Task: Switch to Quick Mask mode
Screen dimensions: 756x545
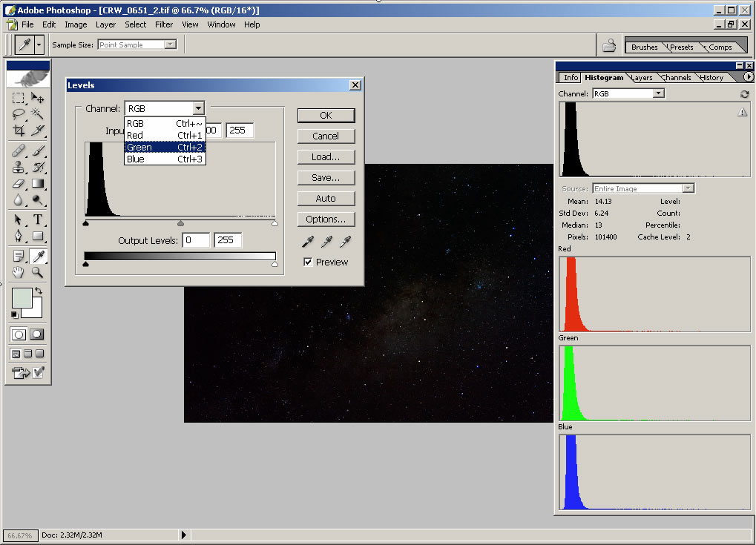Action: (36, 334)
